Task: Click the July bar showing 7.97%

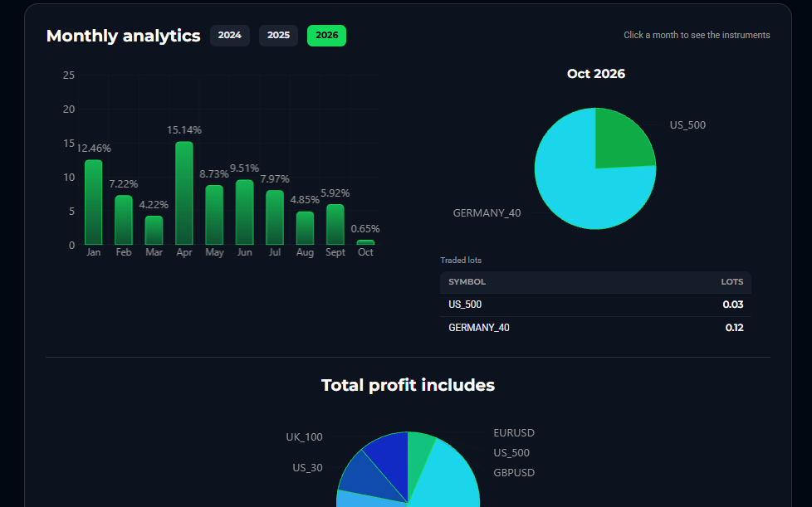Action: pos(275,217)
